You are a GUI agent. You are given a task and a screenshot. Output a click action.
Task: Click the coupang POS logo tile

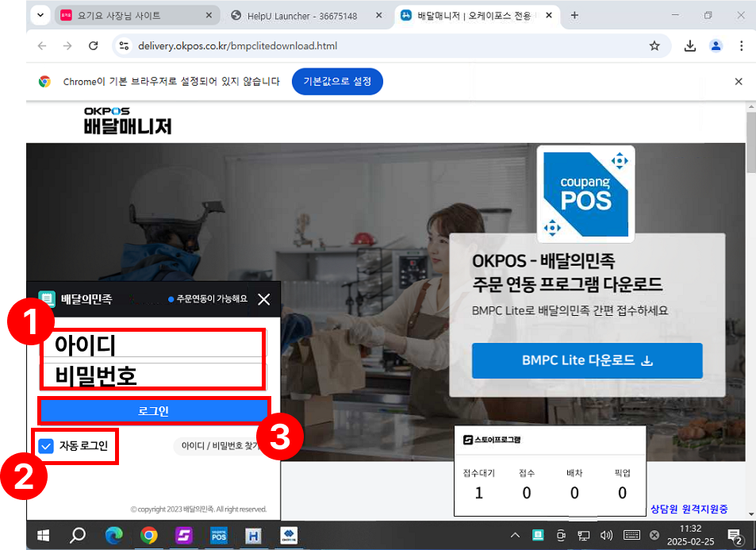pyautogui.click(x=585, y=194)
